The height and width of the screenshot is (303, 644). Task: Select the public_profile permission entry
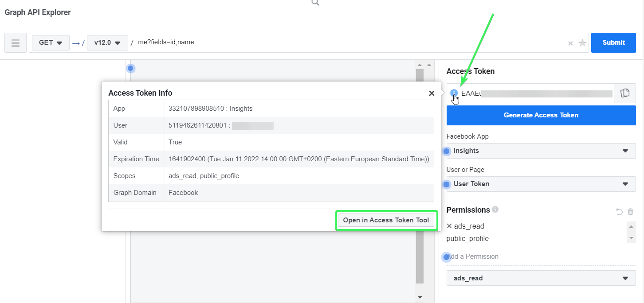[467, 238]
